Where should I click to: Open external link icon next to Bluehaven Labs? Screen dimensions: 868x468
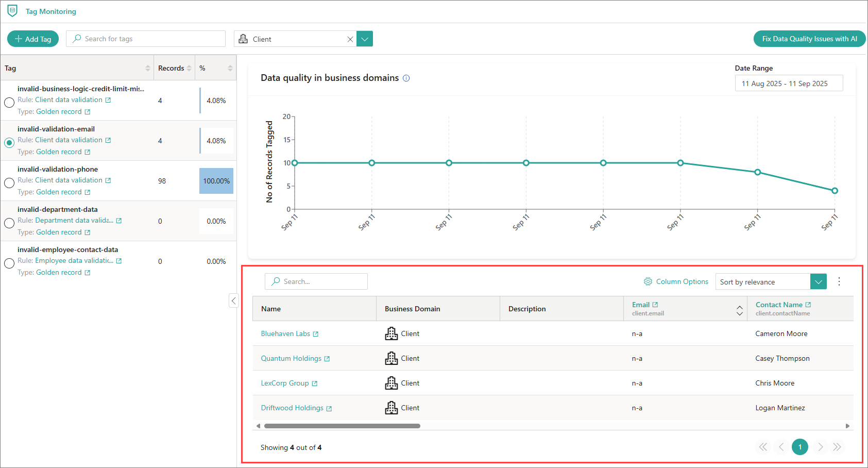pyautogui.click(x=316, y=334)
